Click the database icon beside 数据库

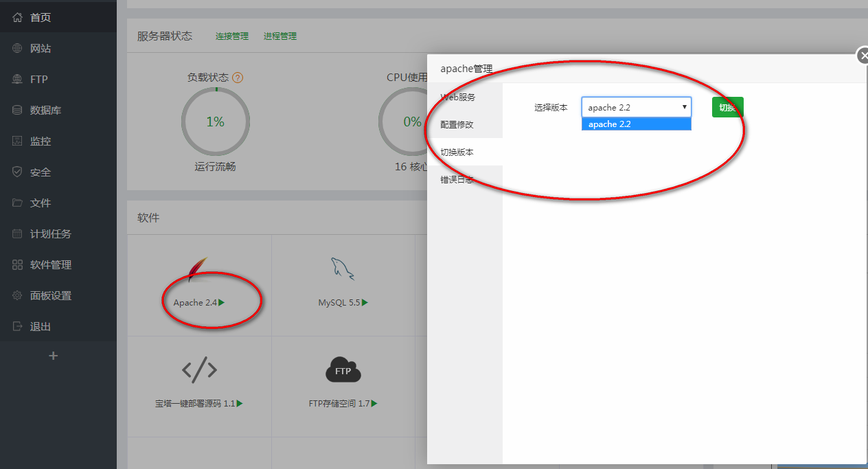[18, 110]
